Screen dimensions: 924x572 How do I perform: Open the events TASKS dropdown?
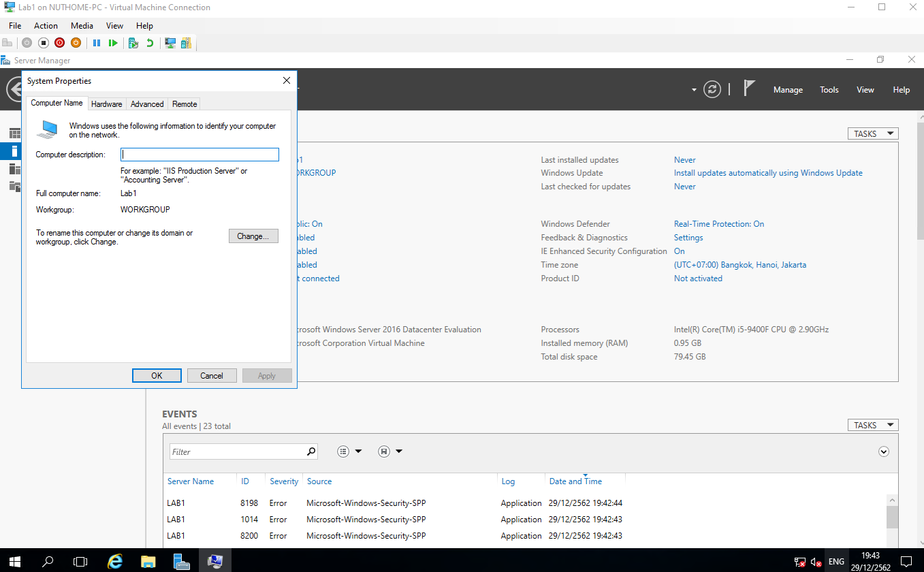click(872, 424)
